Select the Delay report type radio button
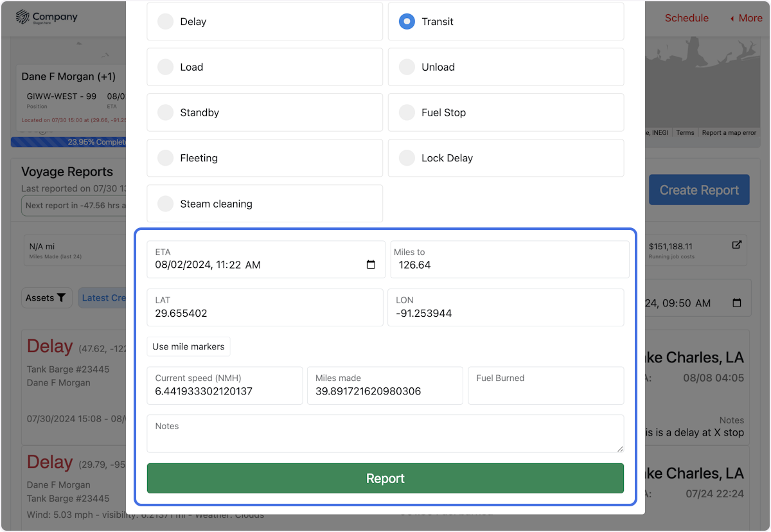This screenshot has height=532, width=771. [x=165, y=21]
